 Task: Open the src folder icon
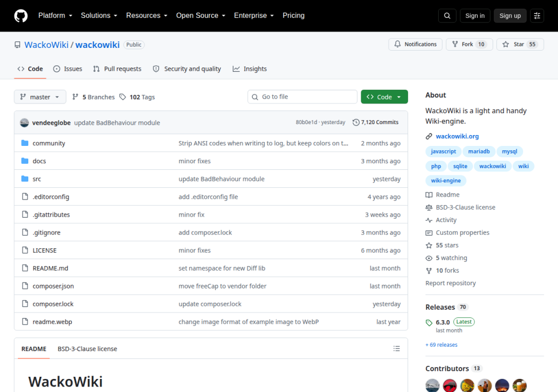pyautogui.click(x=25, y=179)
